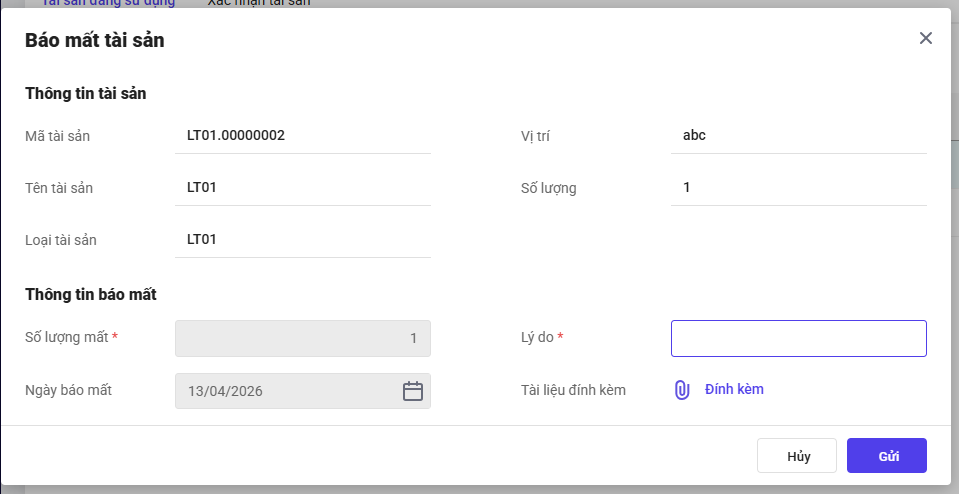Click the Báo mất tài sản dialog title
The image size is (959, 494).
[94, 41]
